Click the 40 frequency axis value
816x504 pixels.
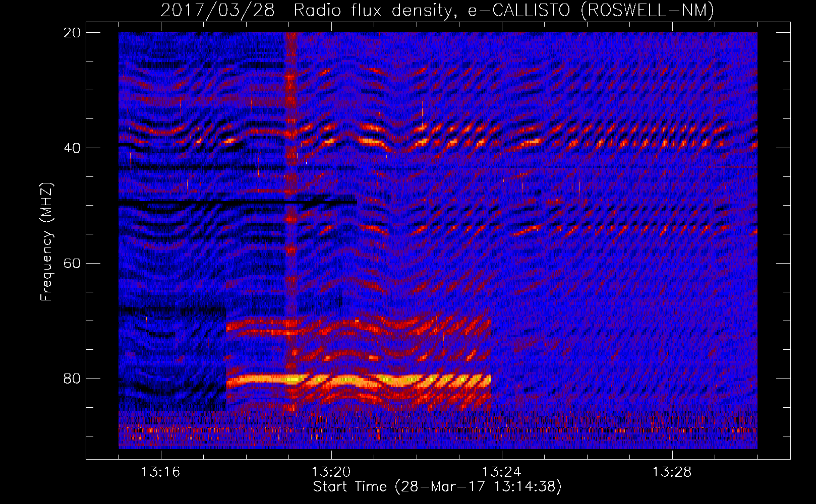tap(72, 148)
